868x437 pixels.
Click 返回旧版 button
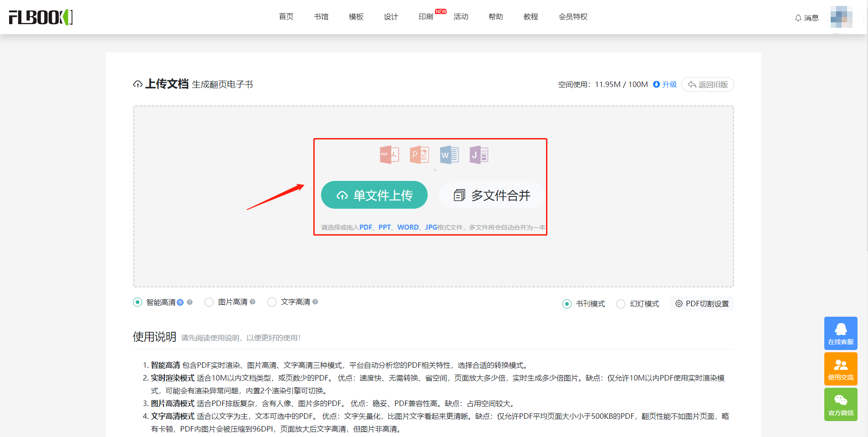click(707, 84)
